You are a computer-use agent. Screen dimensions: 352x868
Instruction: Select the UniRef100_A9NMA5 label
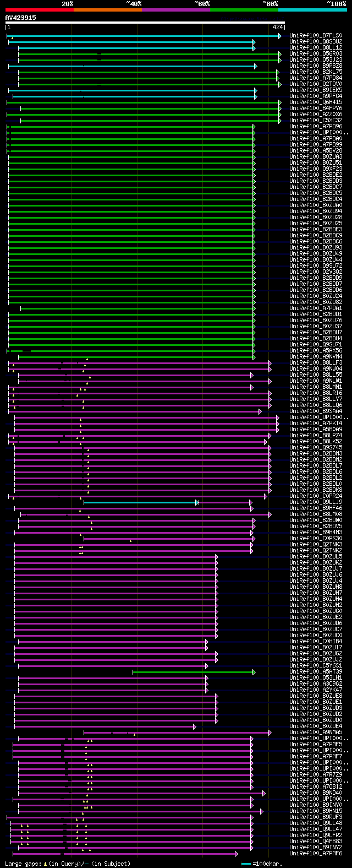(x=316, y=733)
